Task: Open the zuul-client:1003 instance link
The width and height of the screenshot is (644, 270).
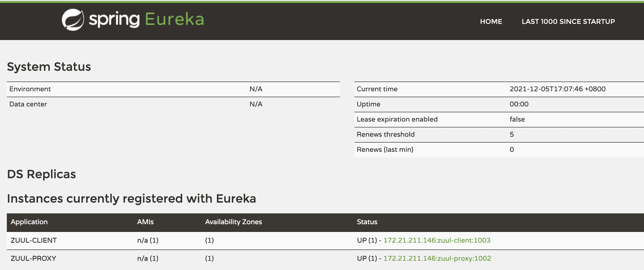Action: [x=437, y=240]
